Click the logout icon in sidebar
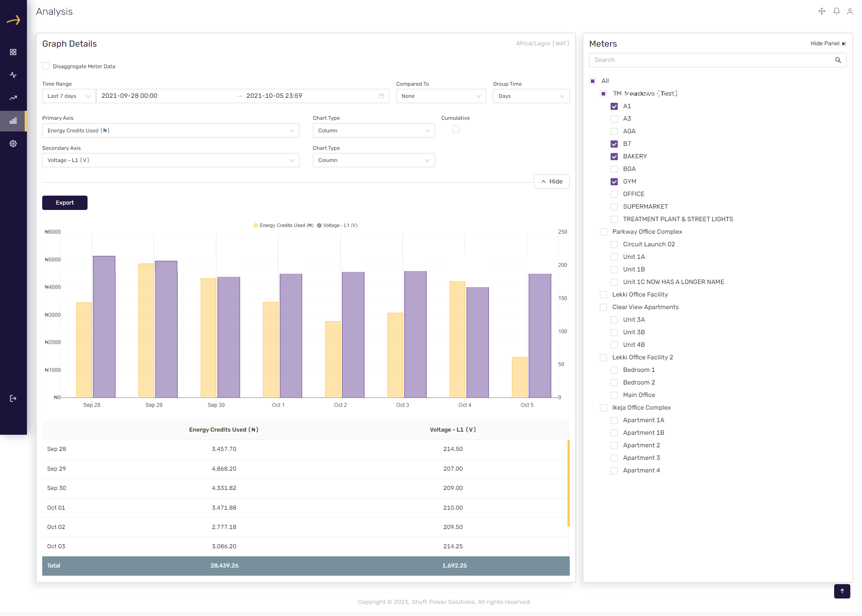This screenshot has height=616, width=862. click(x=13, y=398)
